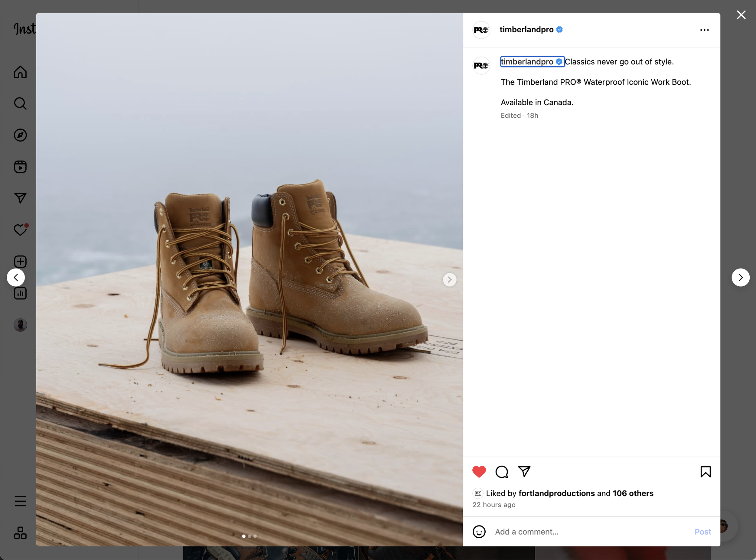The height and width of the screenshot is (560, 756).
Task: Open the Messages paper plane in sidebar
Action: [x=20, y=198]
